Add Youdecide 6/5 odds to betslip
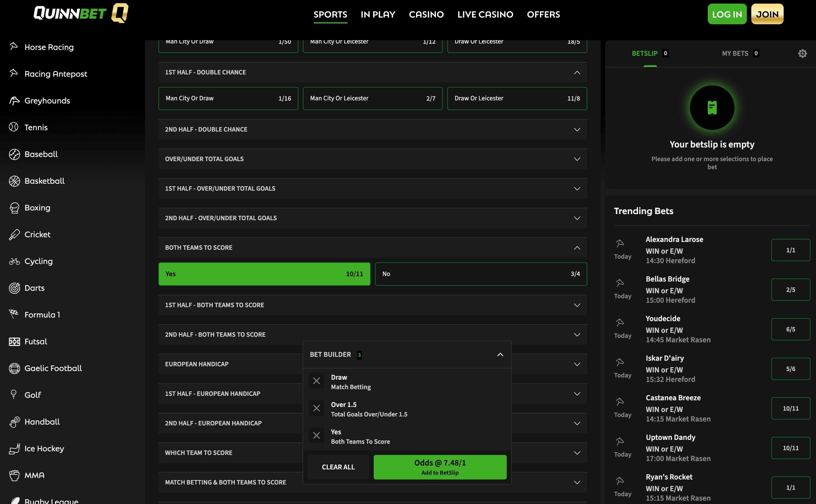This screenshot has height=504, width=816. (790, 329)
